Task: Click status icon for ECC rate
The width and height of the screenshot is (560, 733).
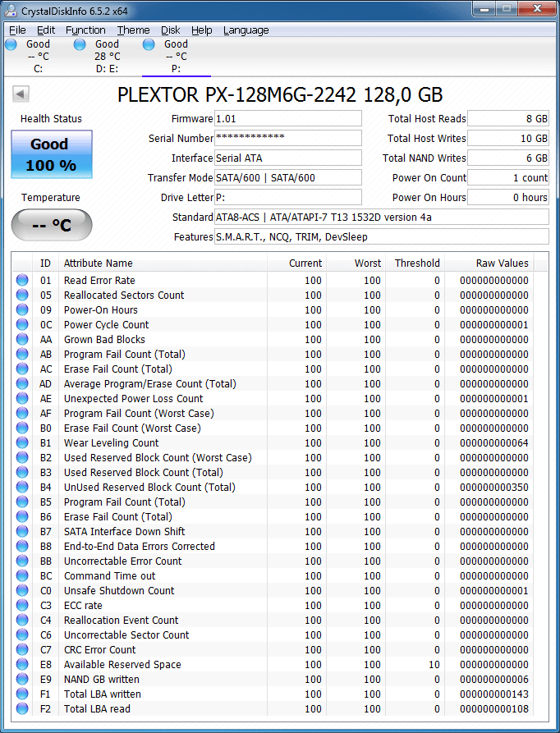Action: [22, 606]
